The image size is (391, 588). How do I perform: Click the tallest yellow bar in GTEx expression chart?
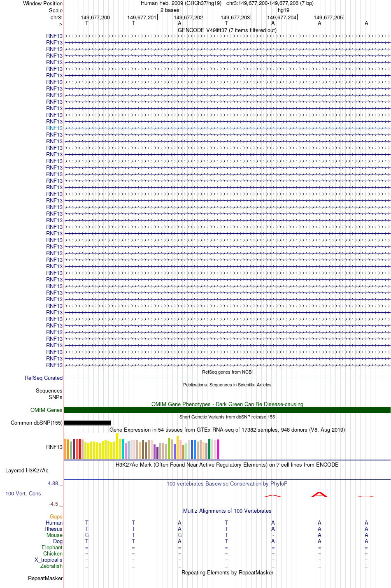[x=117, y=446]
